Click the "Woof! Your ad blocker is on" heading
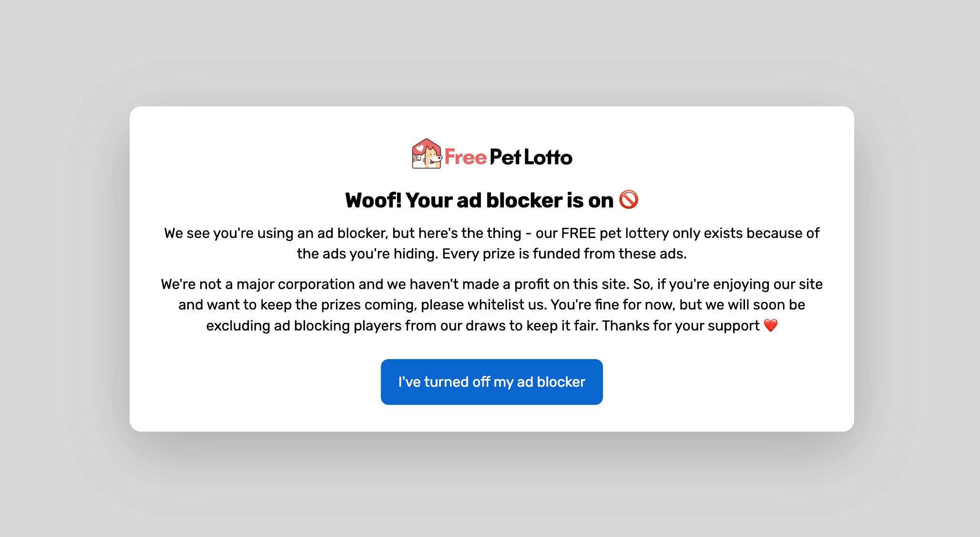 click(479, 200)
